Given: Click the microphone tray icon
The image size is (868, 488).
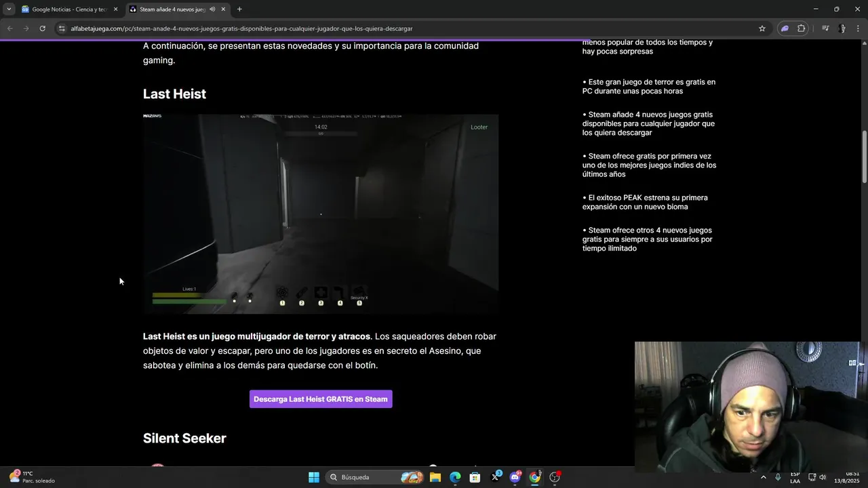Looking at the screenshot, I should point(778,477).
